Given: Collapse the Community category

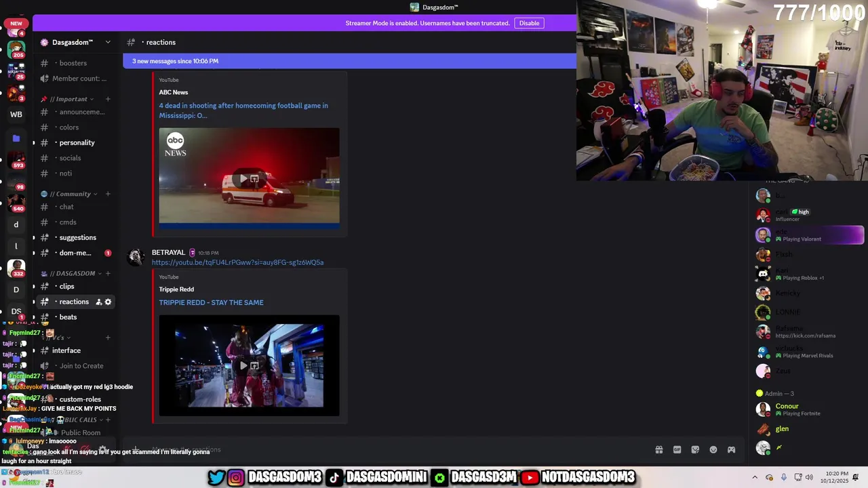Looking at the screenshot, I should (70, 194).
